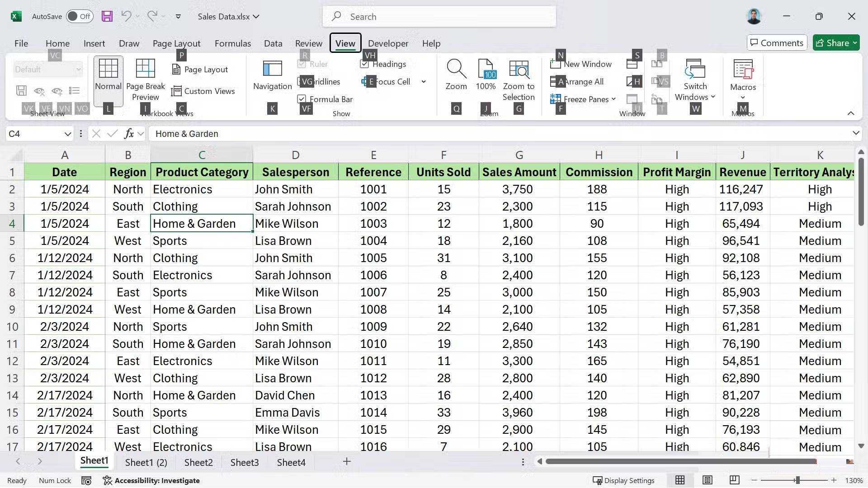The image size is (868, 488).
Task: Enable the Headings checkbox
Action: tap(364, 64)
